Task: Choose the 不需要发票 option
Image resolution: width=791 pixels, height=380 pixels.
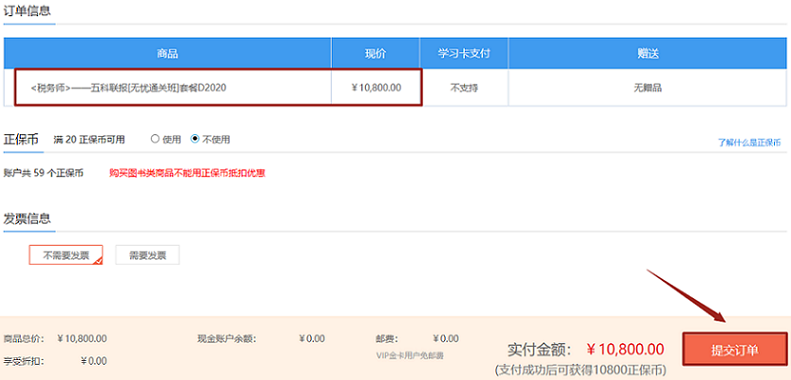Action: (66, 255)
